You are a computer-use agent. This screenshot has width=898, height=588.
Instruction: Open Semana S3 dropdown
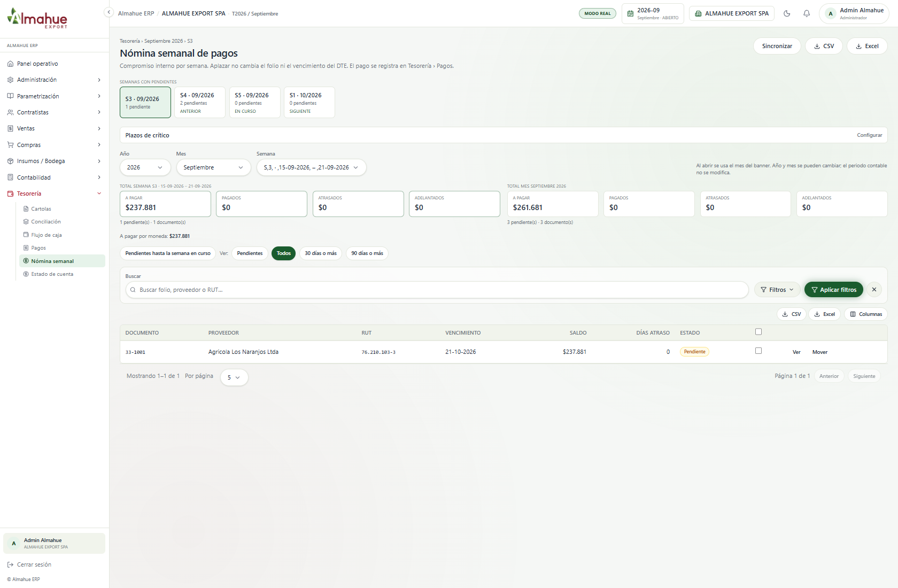311,167
